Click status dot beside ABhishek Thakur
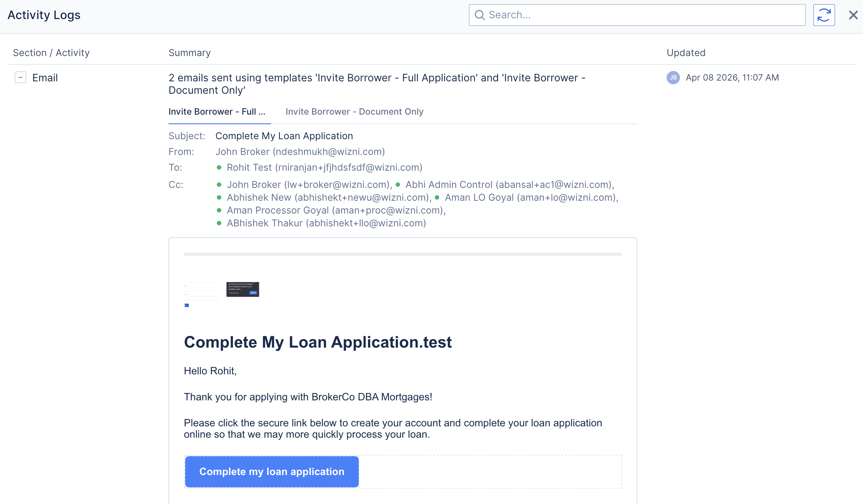 pos(219,223)
